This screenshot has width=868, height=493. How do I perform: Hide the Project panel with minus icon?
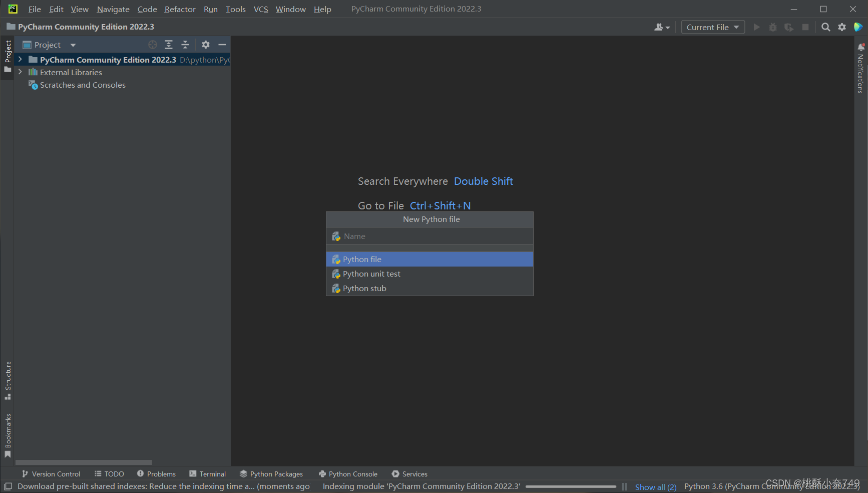[222, 45]
